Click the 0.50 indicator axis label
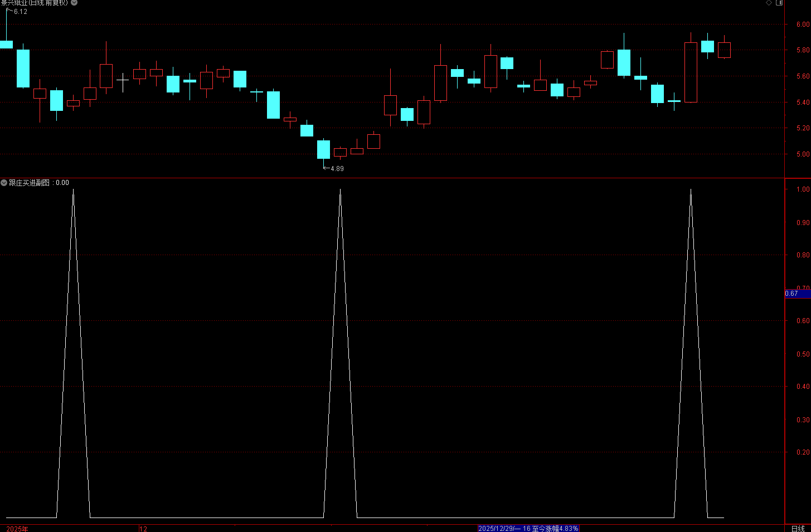Viewport: 811px width, 532px height. coord(803,354)
